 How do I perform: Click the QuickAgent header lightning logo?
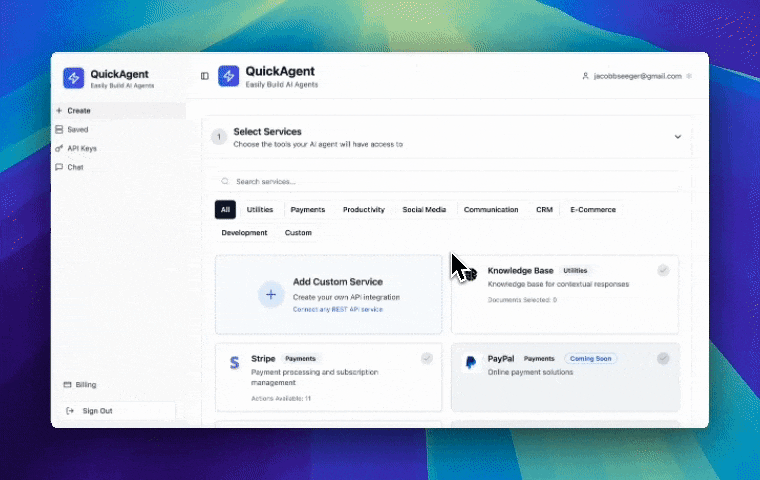[x=228, y=76]
